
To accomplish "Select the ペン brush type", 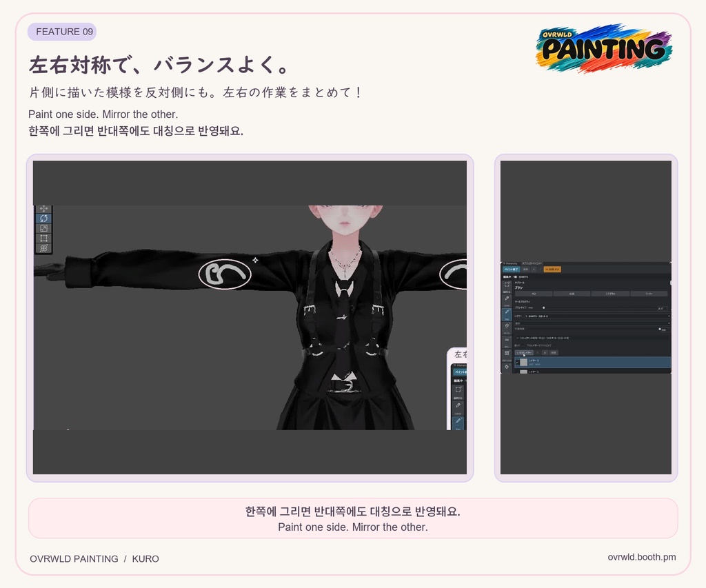I will (x=534, y=294).
